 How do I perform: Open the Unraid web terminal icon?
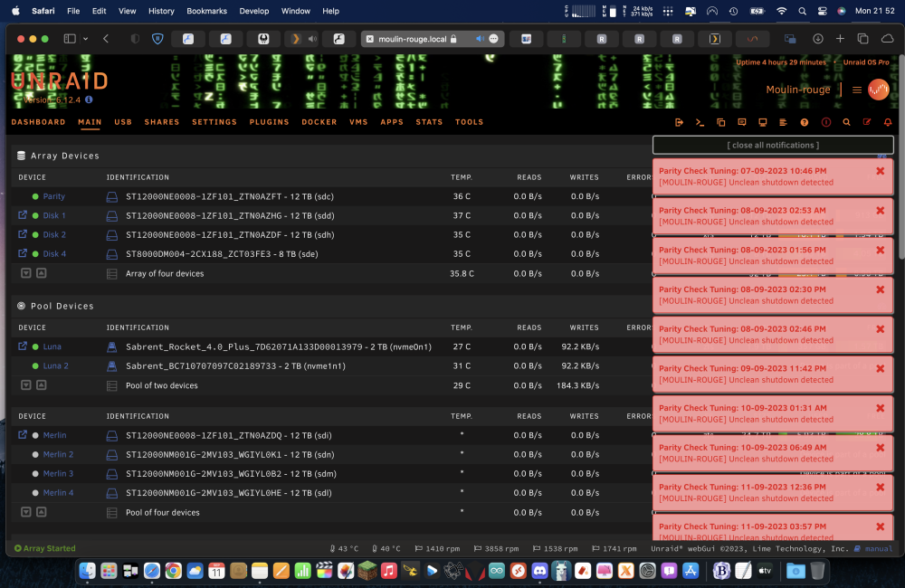point(700,122)
